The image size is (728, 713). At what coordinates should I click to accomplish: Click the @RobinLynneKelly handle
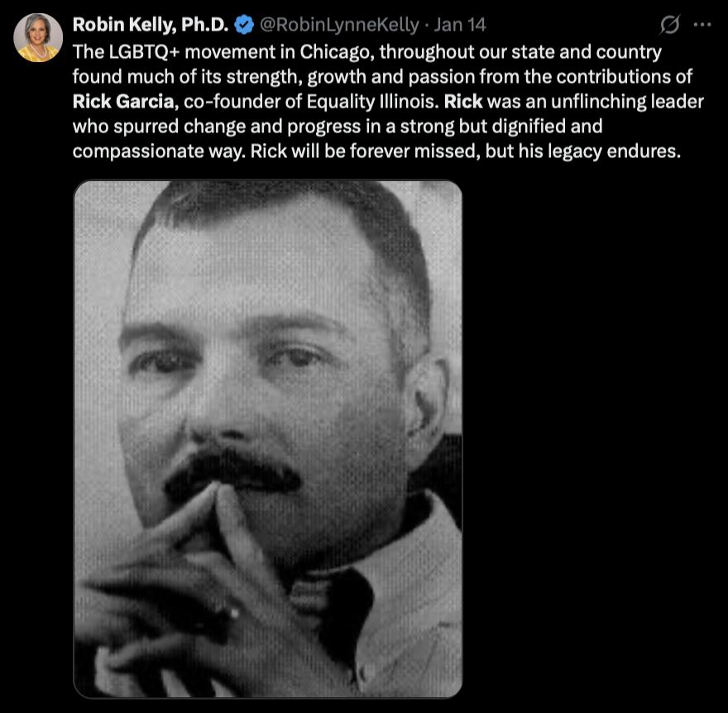point(339,26)
